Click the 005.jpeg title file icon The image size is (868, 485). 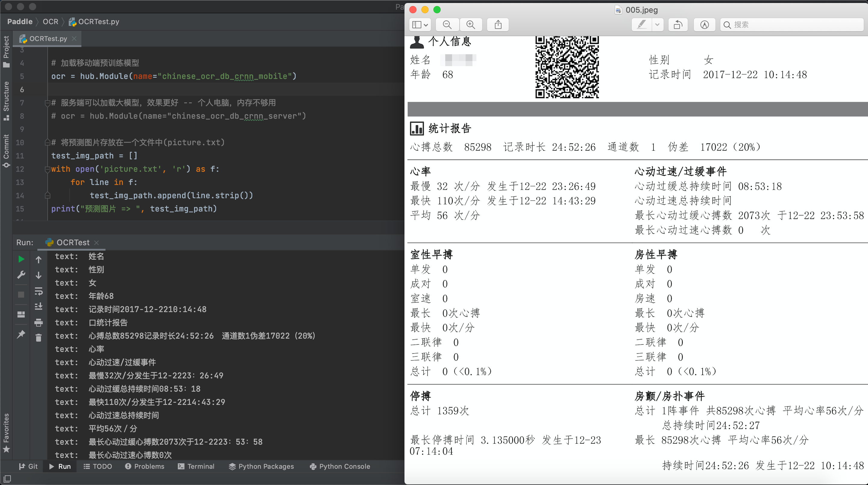[x=618, y=10]
